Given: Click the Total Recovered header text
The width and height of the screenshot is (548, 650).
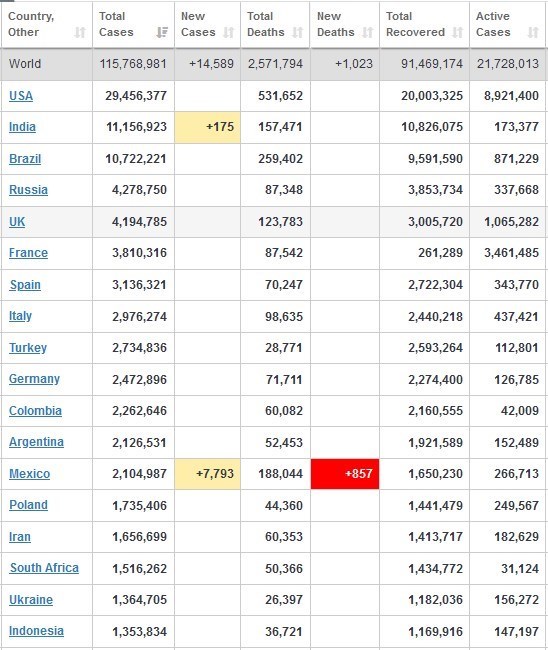Looking at the screenshot, I should click(415, 24).
